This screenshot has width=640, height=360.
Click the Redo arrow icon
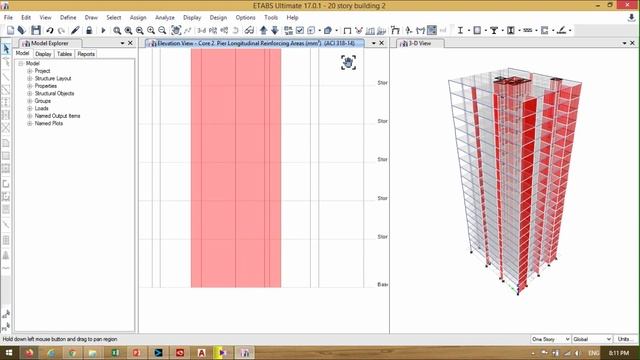(x=61, y=30)
